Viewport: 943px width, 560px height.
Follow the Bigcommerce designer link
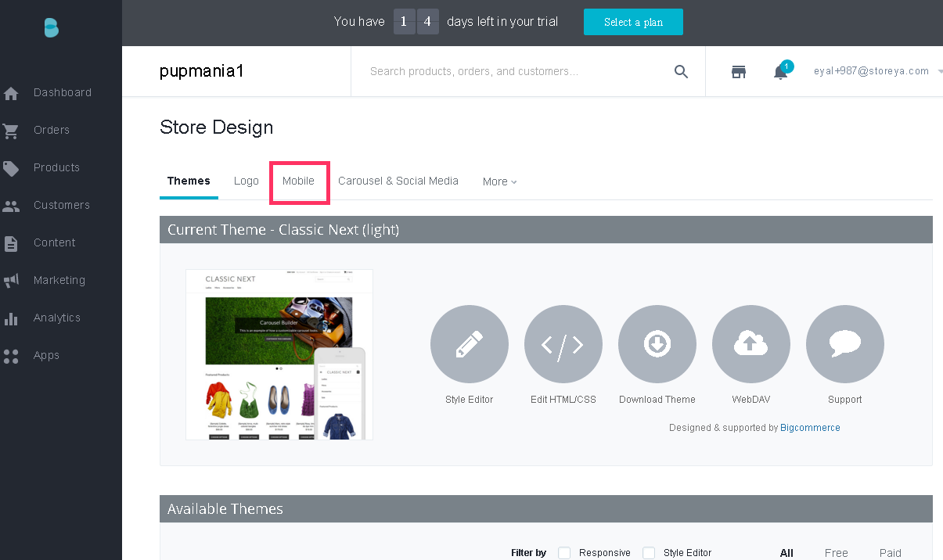(x=810, y=428)
